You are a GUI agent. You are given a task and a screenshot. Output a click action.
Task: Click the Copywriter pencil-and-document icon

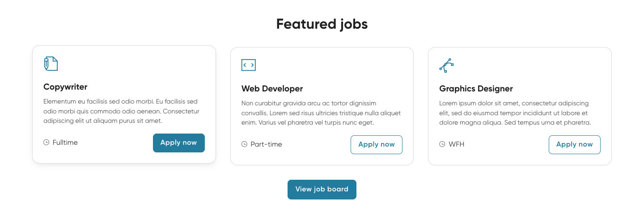coord(51,64)
